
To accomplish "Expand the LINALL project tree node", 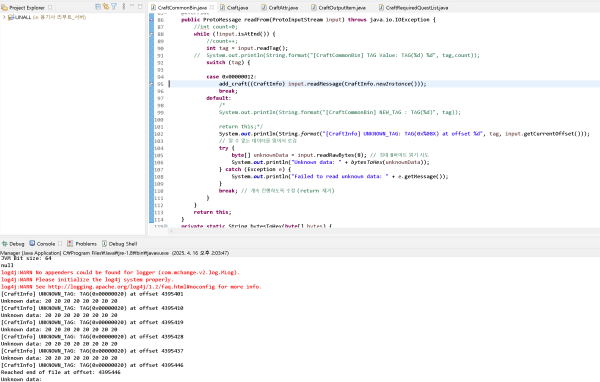I will tap(4, 17).
